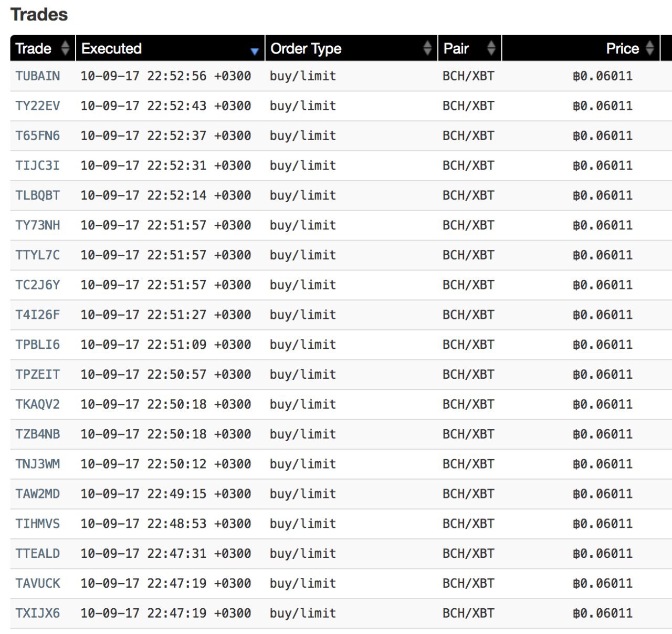Sort table by Executed header label

(x=111, y=48)
